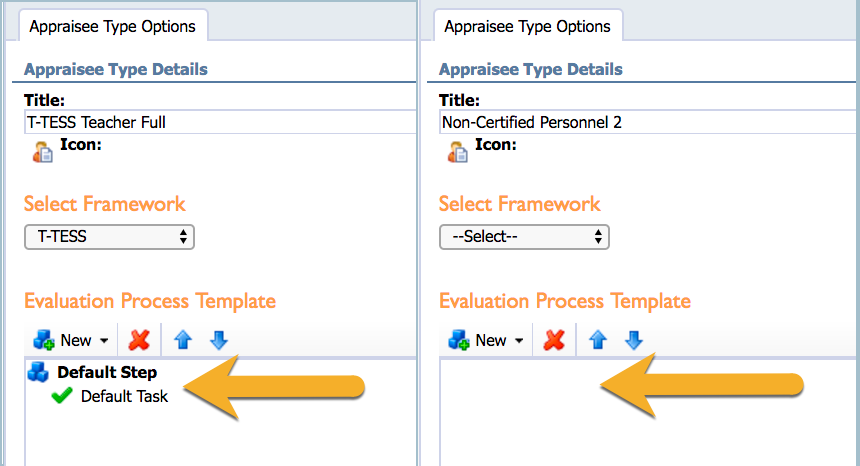
Task: Click the Non-Certified Personnel 2 title field
Action: 647,122
